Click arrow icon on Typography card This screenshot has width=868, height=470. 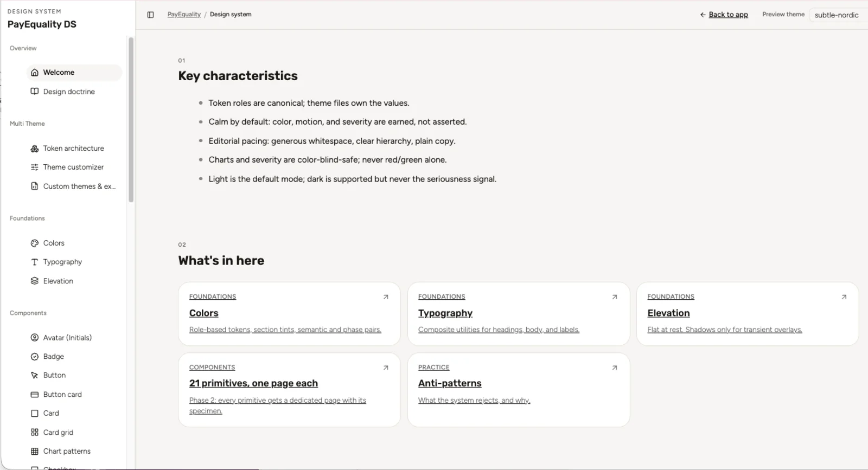point(615,297)
